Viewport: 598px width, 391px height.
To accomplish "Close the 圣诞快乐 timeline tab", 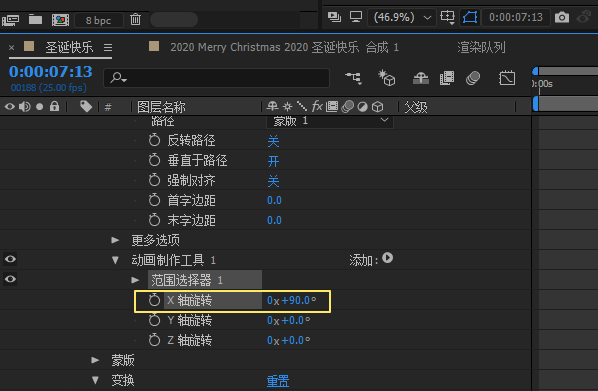I will 11,48.
